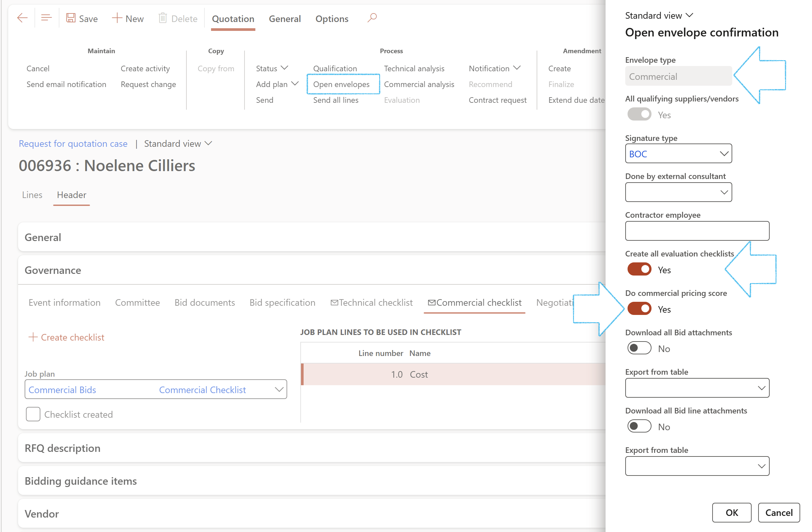This screenshot has height=532, width=812.
Task: Click the search magnifier icon
Action: coord(372,17)
